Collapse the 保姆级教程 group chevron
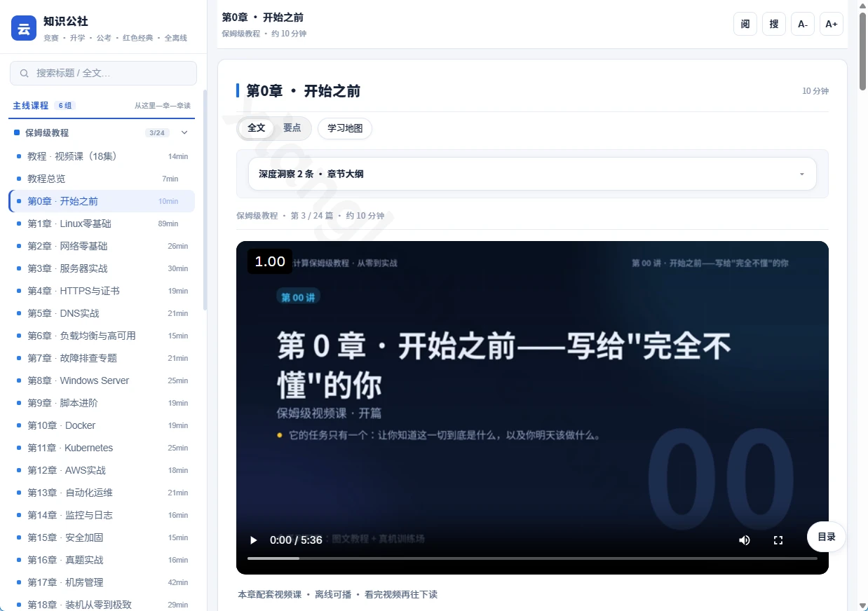The width and height of the screenshot is (868, 611). click(184, 132)
